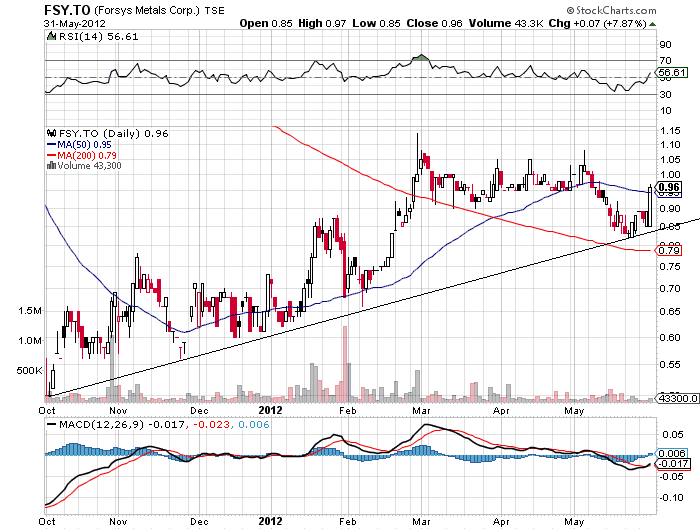Click the red 0.79 MA(200) price tag
Screen dimensions: 700x530
tap(668, 250)
